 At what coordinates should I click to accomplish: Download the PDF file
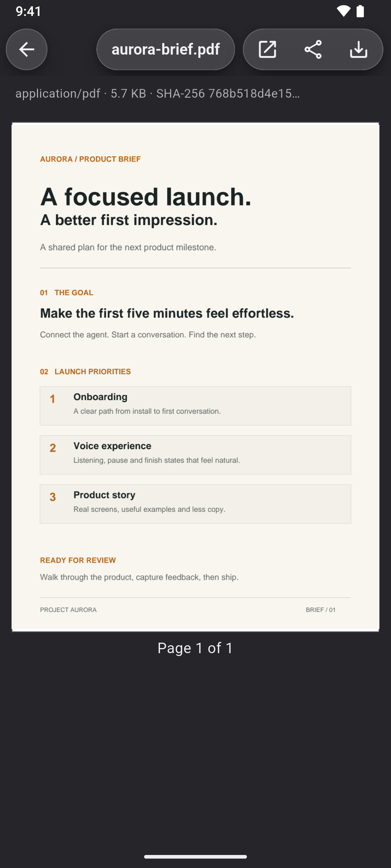point(359,49)
